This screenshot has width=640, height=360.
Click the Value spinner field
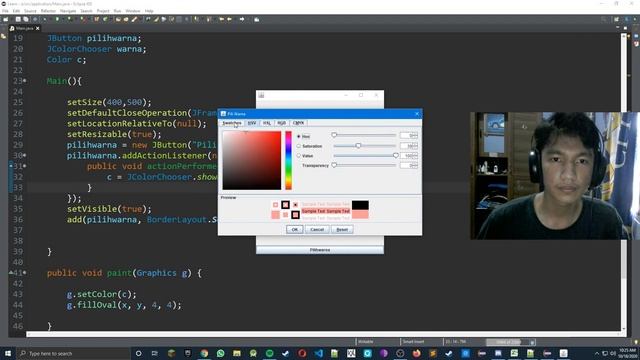click(409, 156)
